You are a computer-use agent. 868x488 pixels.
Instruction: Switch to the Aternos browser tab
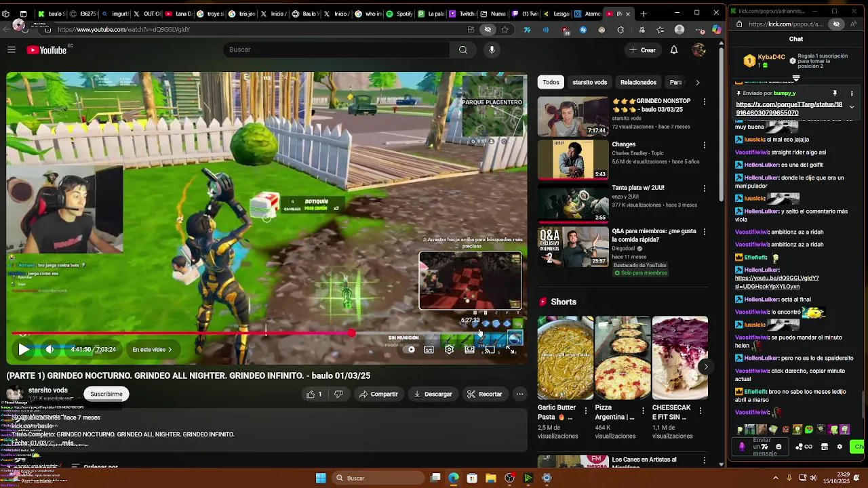tap(587, 13)
